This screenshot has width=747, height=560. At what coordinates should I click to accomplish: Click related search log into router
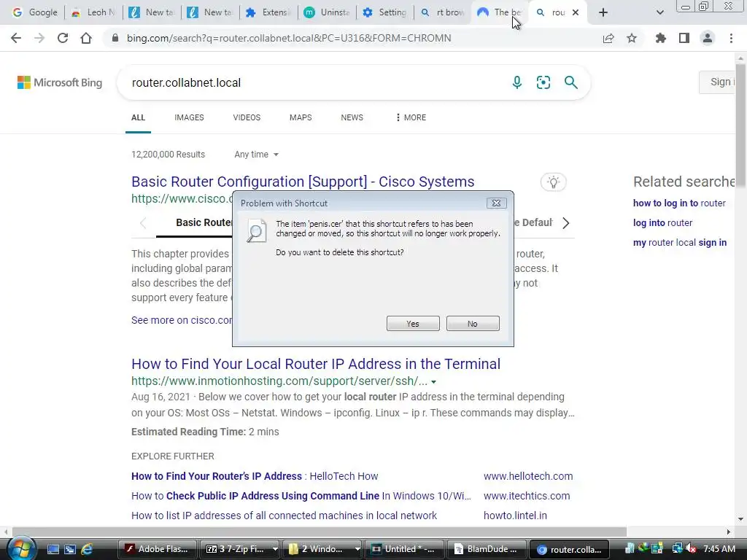[x=662, y=223]
